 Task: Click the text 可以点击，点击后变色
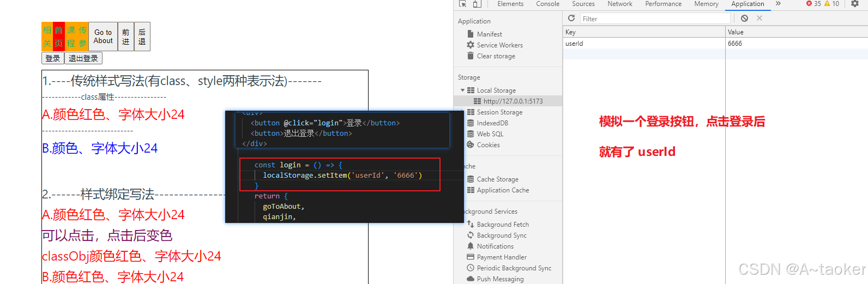[x=107, y=235]
